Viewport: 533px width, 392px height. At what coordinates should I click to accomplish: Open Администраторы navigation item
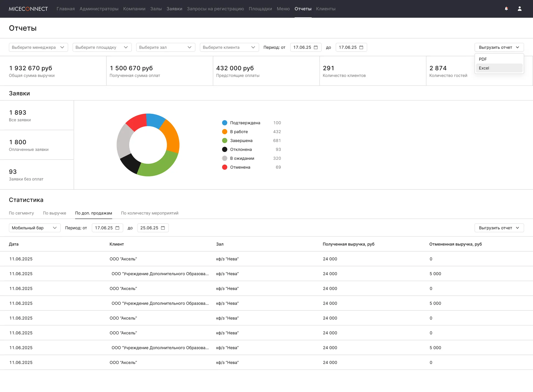99,9
